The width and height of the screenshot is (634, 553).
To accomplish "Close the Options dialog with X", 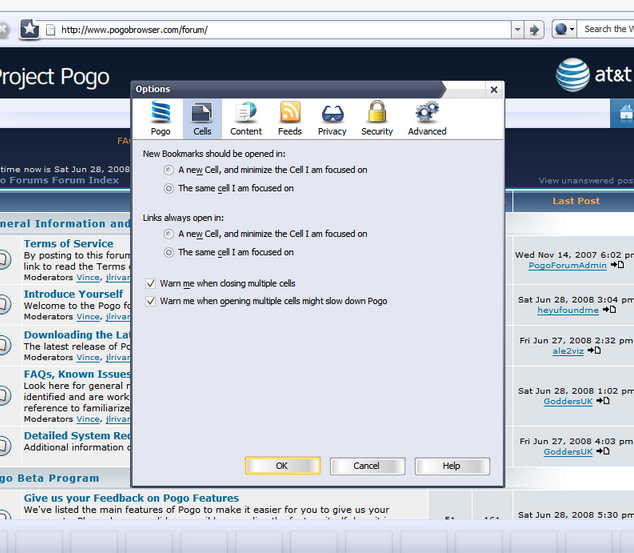I will click(494, 89).
